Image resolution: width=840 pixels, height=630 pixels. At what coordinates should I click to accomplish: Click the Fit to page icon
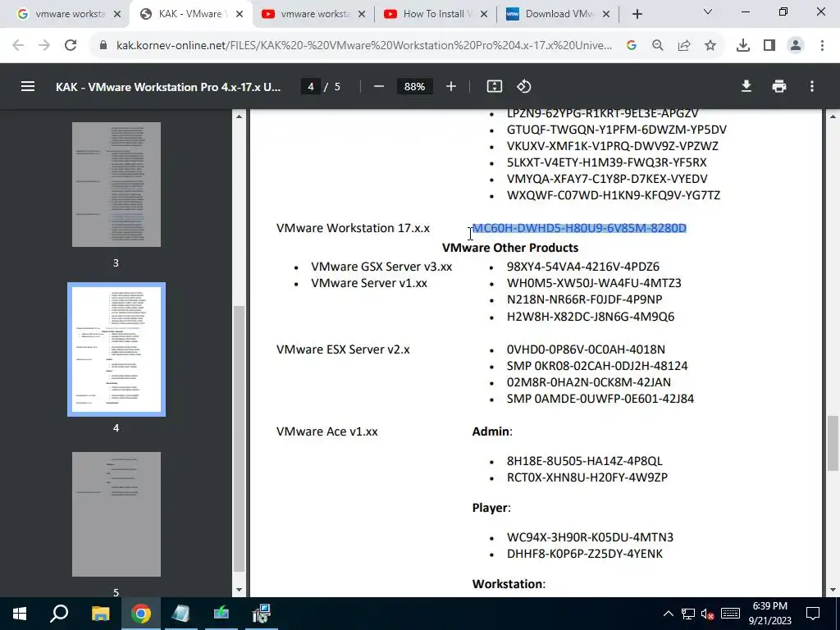tap(495, 86)
